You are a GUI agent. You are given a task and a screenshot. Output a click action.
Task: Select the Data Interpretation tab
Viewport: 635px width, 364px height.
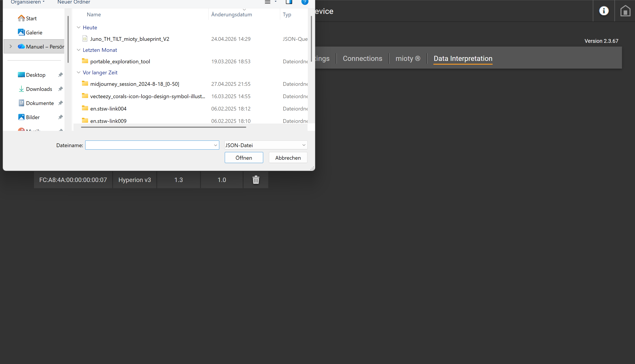point(463,58)
